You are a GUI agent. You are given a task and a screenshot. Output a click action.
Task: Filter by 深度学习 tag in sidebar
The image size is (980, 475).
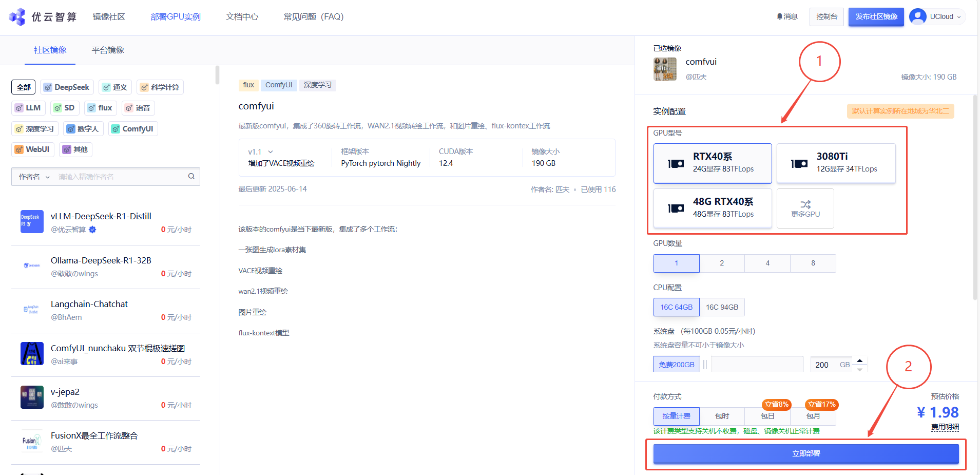pos(35,129)
